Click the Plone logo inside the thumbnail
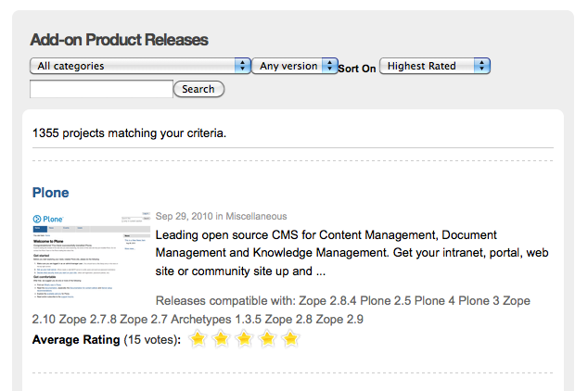 click(48, 219)
